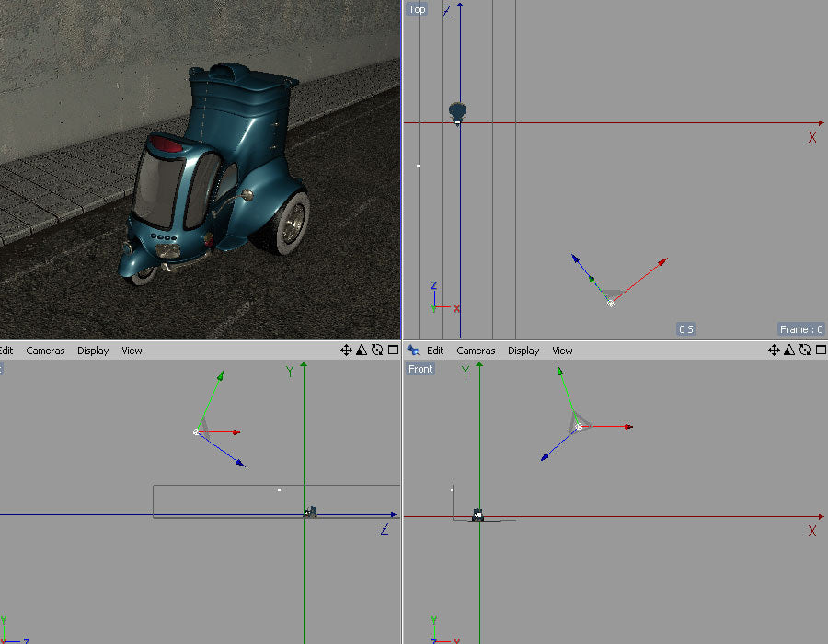The width and height of the screenshot is (828, 644).
Task: Open the Cameras menu in the Front viewport
Action: tap(476, 350)
